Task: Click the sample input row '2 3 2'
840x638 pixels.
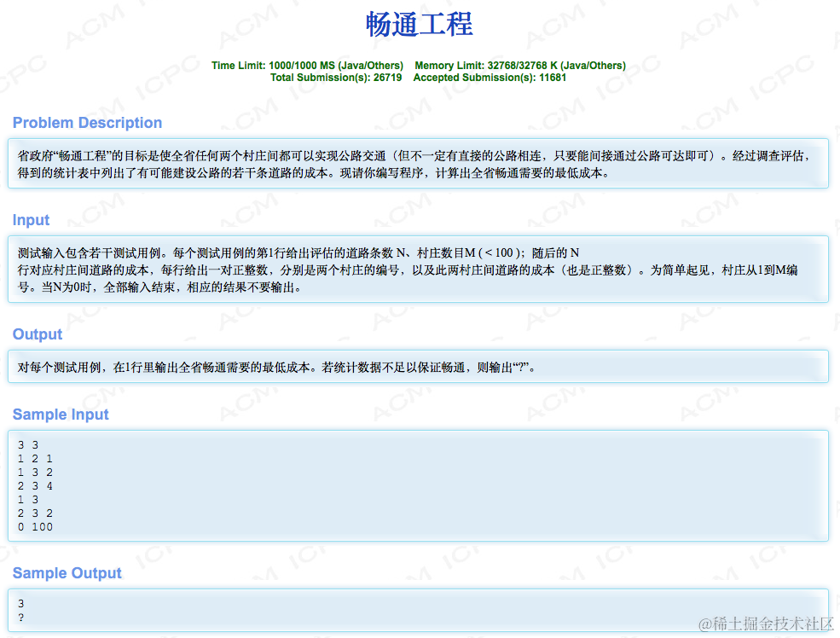Action: 35,513
